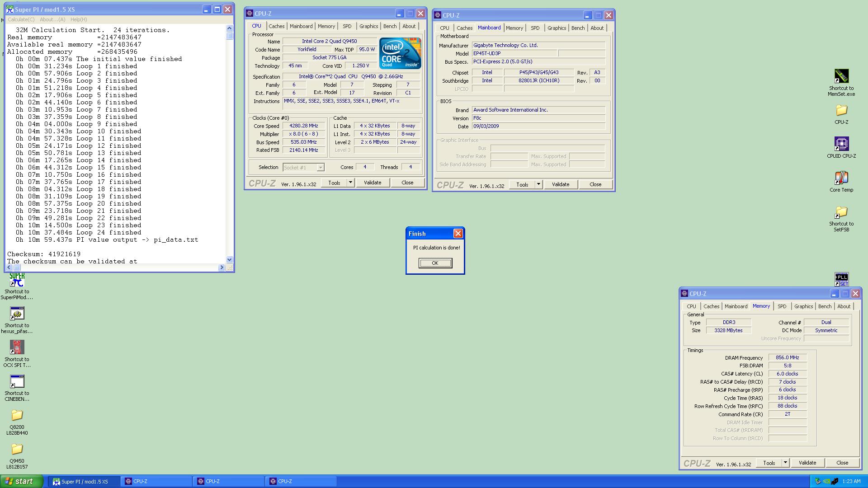Click Validate in the Memory window

point(807,463)
